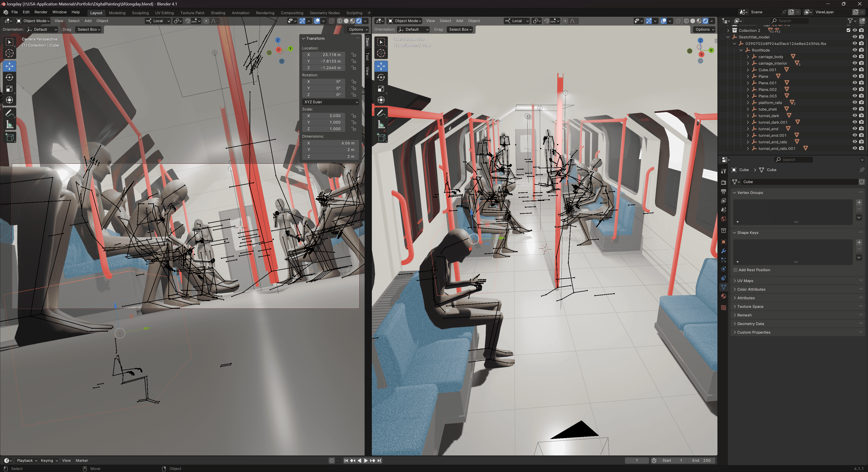Toggle the Collection 2 exclude checkbox
Viewport: 868px width, 472px height.
[x=848, y=30]
